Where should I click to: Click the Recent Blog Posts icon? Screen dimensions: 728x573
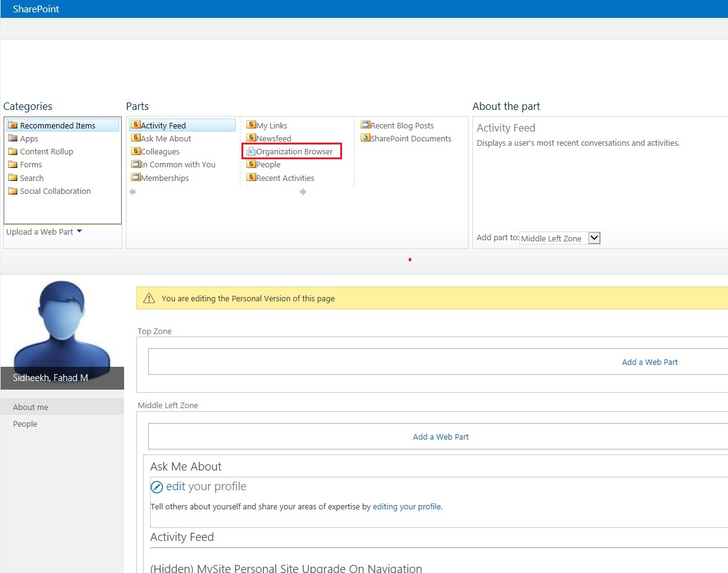tap(366, 125)
